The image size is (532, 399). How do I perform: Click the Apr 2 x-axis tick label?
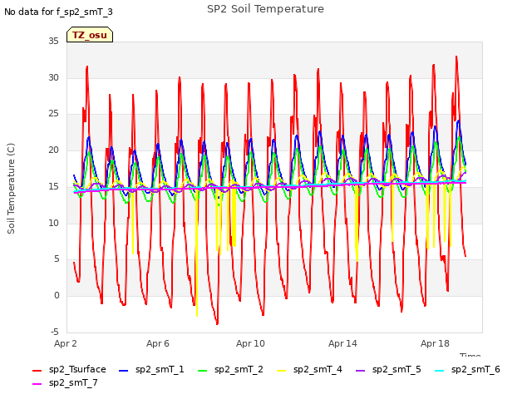click(x=66, y=343)
